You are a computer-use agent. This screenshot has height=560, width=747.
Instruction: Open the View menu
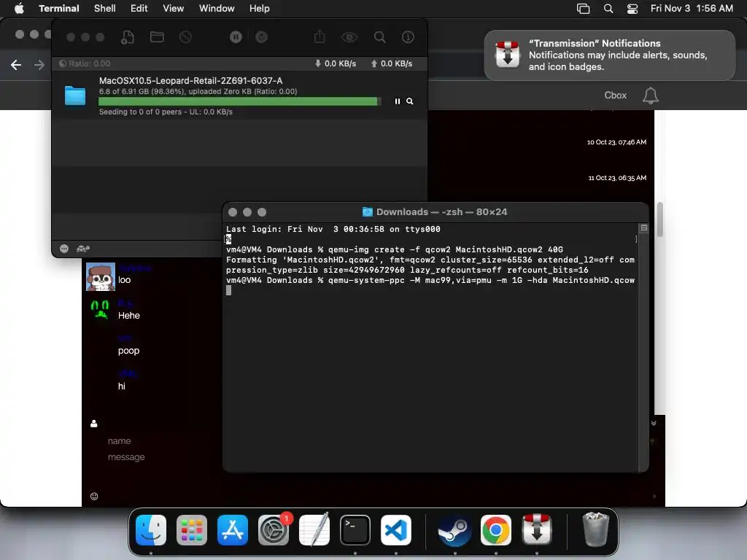[x=174, y=8]
